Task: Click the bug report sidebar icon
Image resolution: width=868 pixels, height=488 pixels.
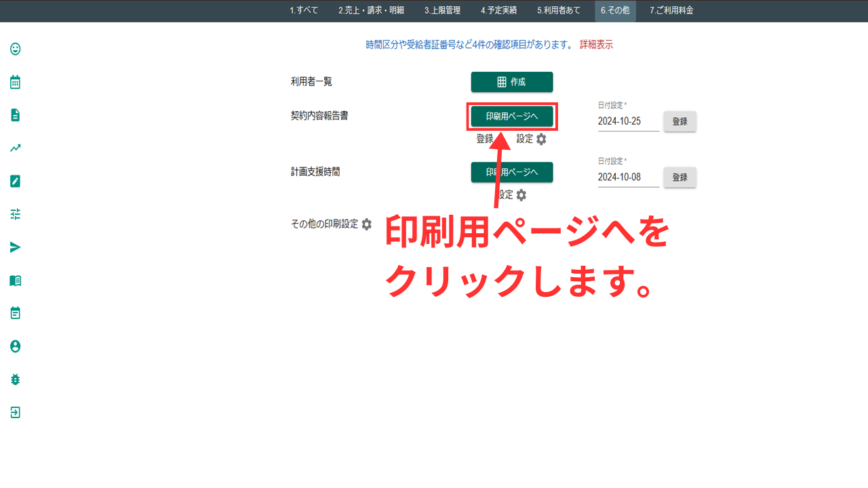Action: coord(15,380)
